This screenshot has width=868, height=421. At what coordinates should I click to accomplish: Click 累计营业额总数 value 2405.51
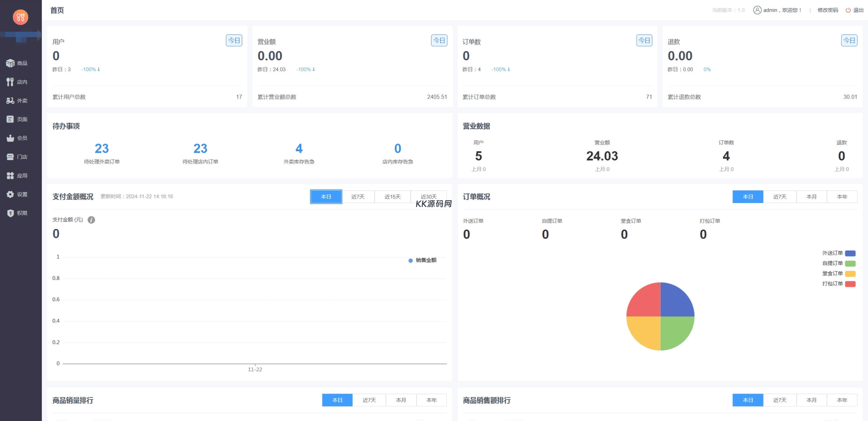coord(437,97)
